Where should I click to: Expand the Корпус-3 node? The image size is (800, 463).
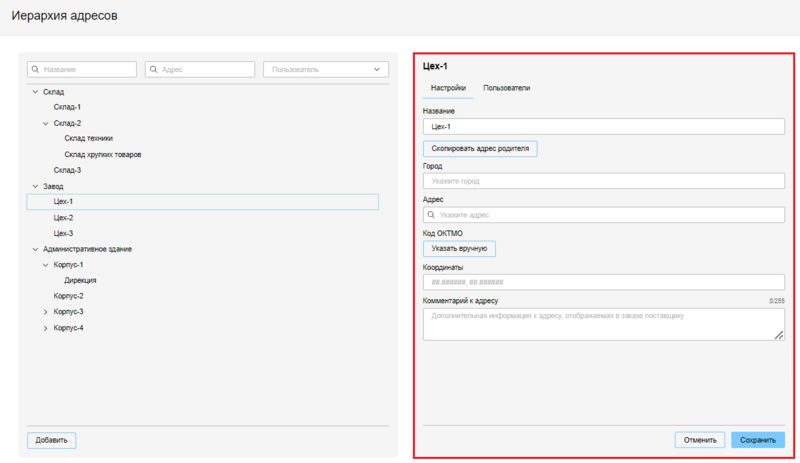(x=45, y=312)
